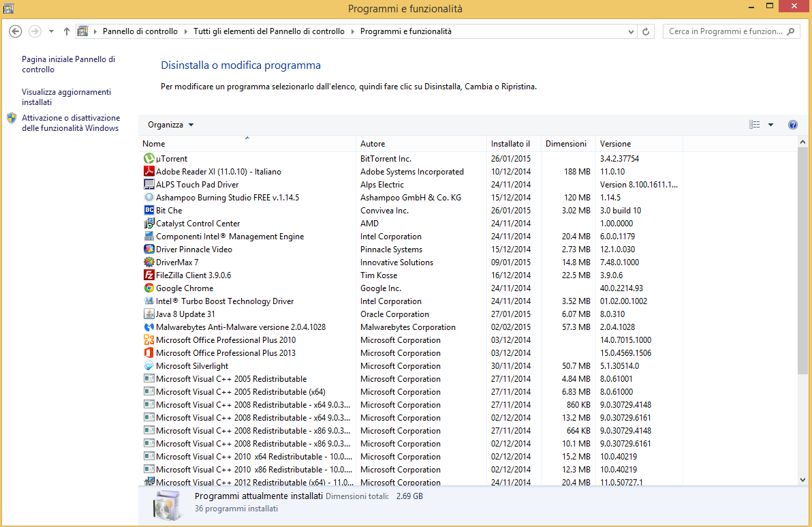Click version 40.0.2214.93 cell
The width and height of the screenshot is (812, 527).
click(621, 288)
